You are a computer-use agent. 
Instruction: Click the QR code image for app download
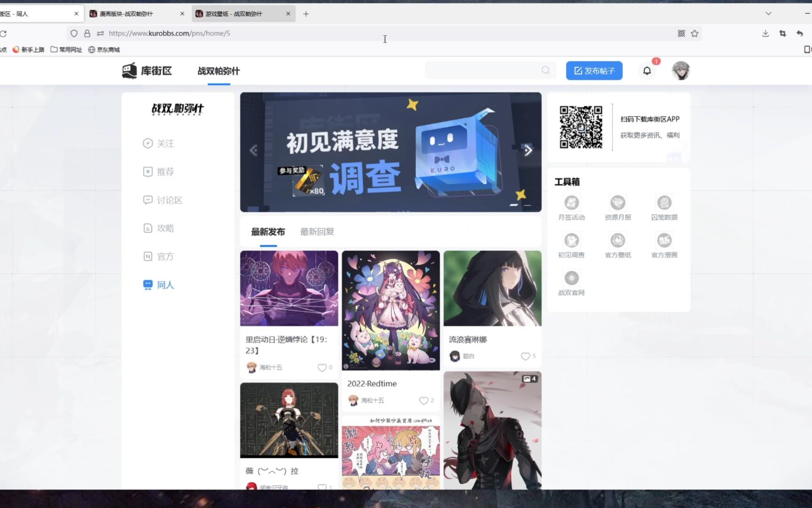581,127
